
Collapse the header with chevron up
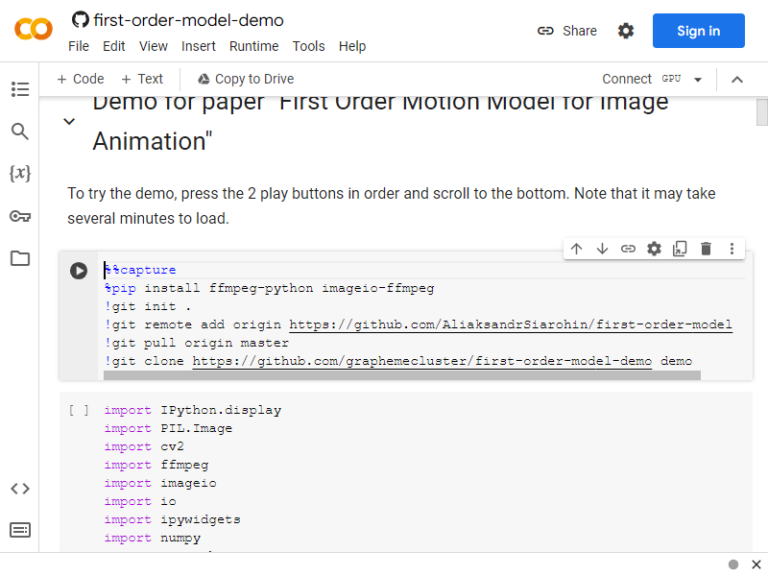tap(737, 79)
